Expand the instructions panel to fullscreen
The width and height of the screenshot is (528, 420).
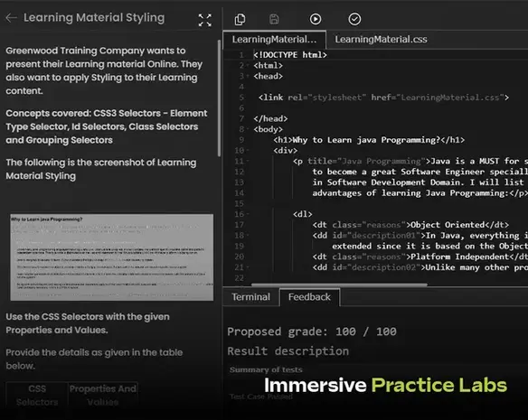204,20
